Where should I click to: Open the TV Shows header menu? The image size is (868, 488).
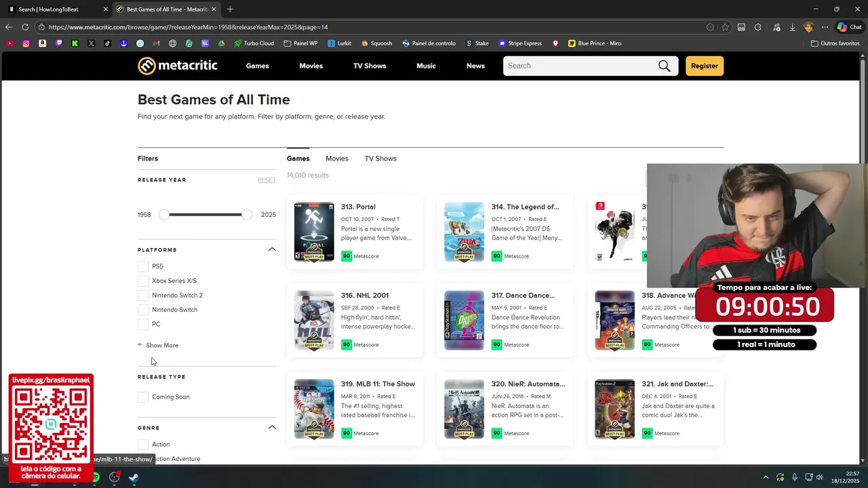tap(370, 66)
